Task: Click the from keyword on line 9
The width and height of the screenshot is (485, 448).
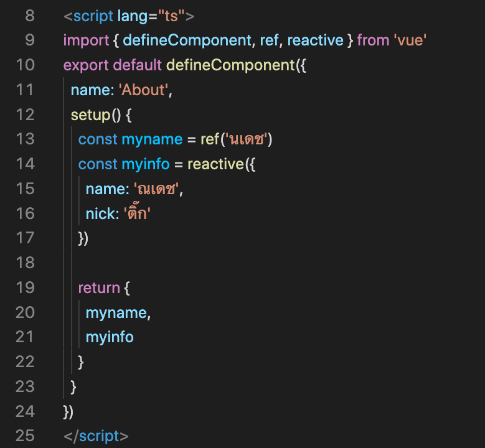Action: (x=373, y=40)
